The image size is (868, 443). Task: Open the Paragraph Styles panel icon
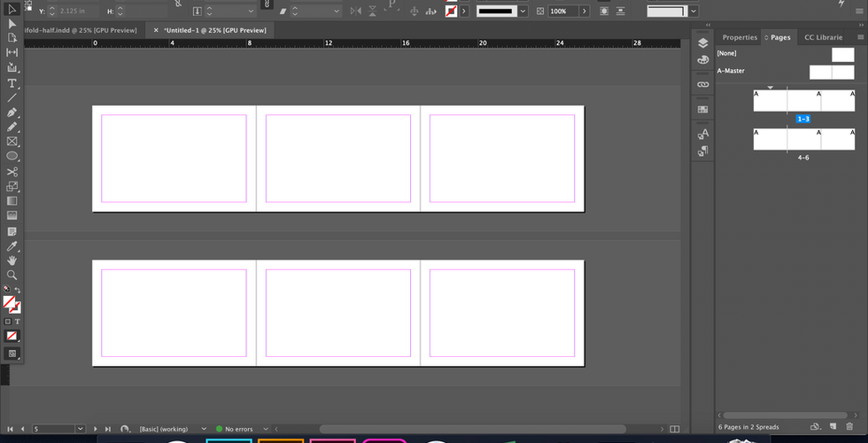702,151
